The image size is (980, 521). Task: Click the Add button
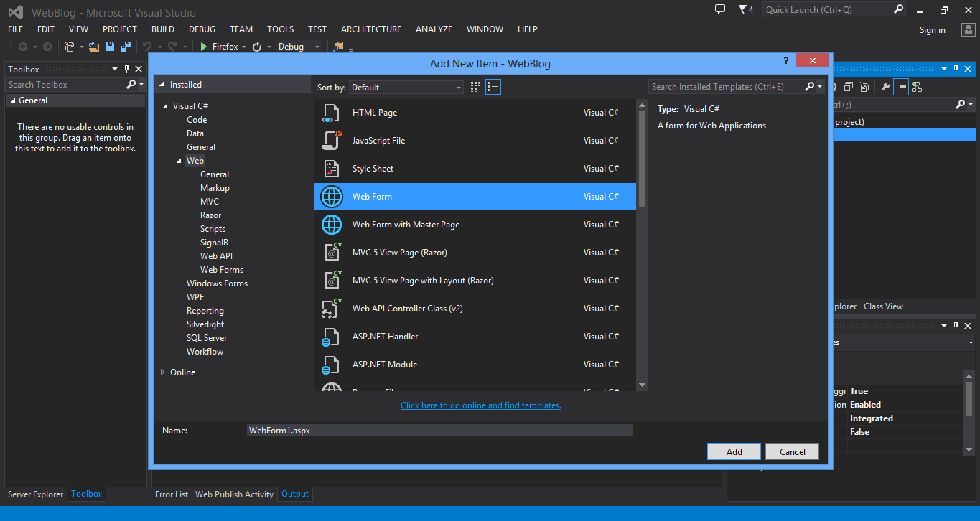click(734, 452)
